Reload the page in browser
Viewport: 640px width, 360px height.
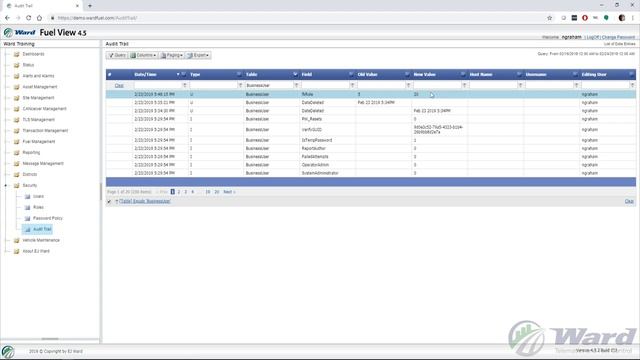pyautogui.click(x=29, y=18)
